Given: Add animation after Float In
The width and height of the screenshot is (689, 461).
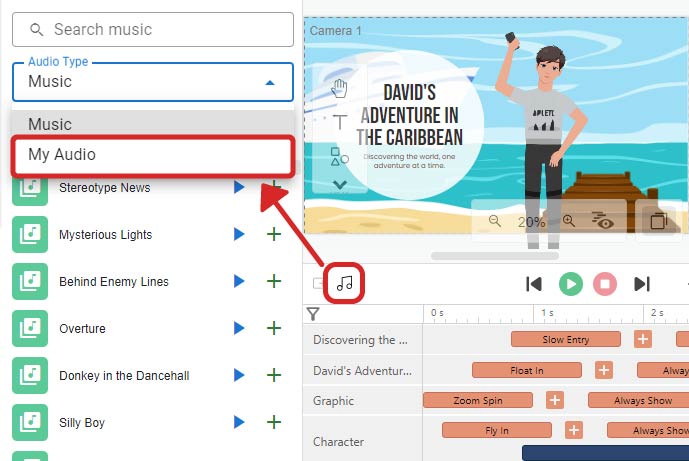Looking at the screenshot, I should 604,370.
